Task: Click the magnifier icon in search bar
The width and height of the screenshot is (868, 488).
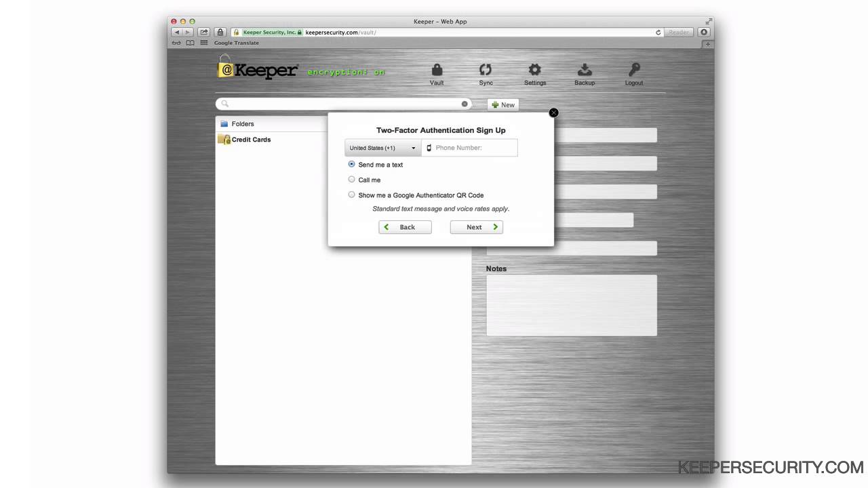Action: (225, 104)
